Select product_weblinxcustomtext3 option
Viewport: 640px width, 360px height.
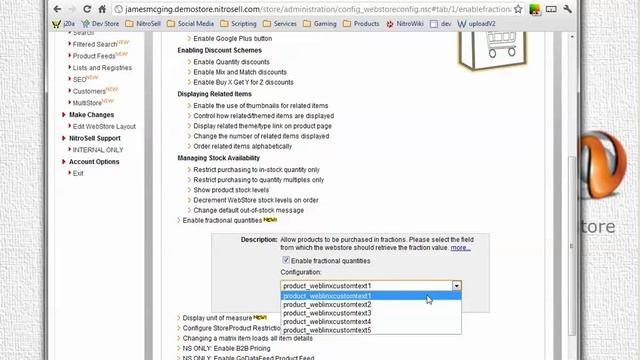(x=371, y=313)
